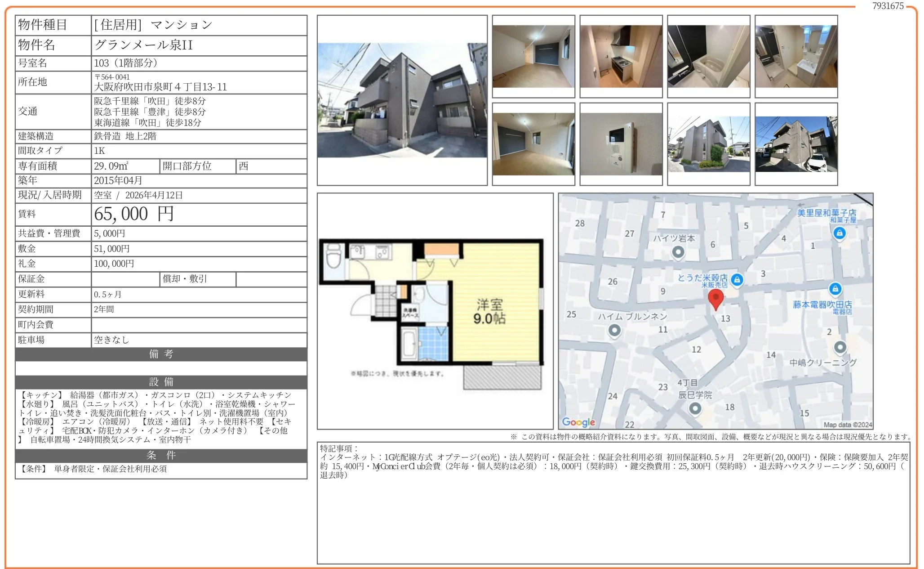Image resolution: width=924 pixels, height=569 pixels.
Task: Click the Google logo on the map
Action: [x=578, y=422]
